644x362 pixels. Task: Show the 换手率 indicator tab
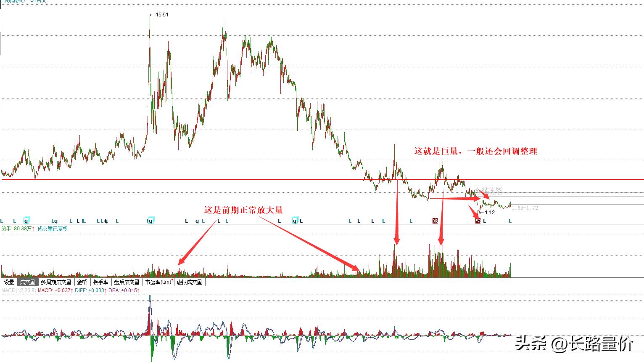point(101,282)
